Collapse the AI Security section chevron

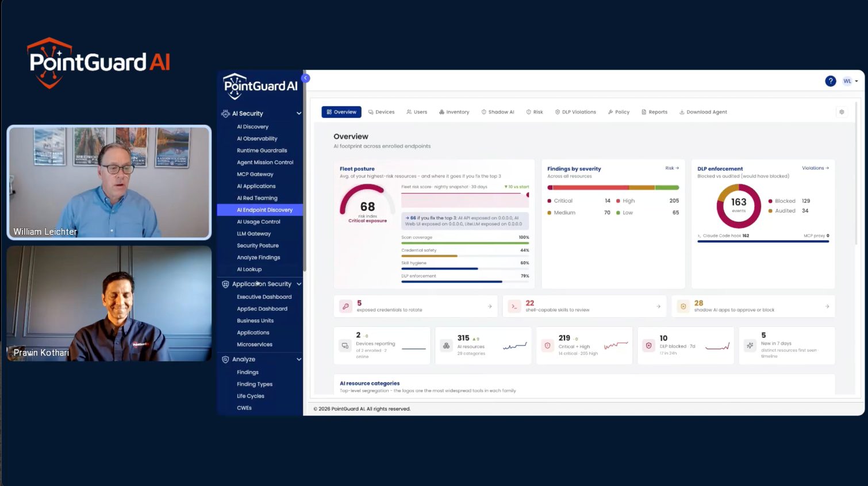[x=299, y=114]
